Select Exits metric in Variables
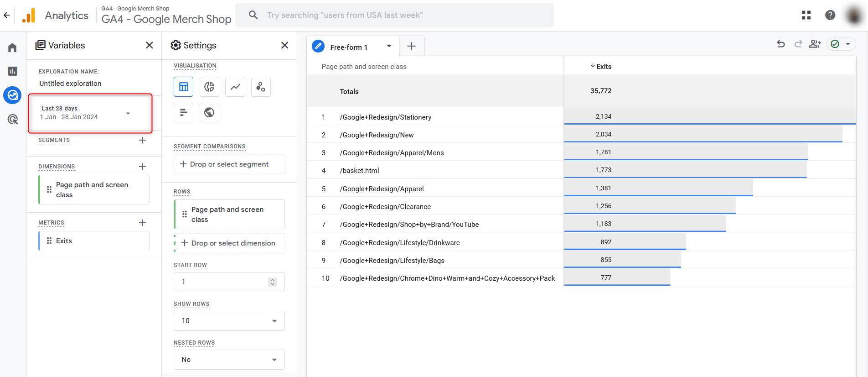Screen dimensions: 868x377 pos(94,241)
